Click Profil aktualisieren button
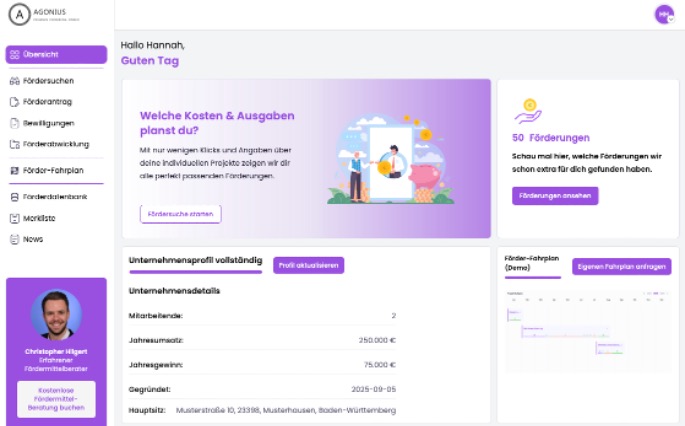Viewport: 685px width, 426px height. [309, 265]
